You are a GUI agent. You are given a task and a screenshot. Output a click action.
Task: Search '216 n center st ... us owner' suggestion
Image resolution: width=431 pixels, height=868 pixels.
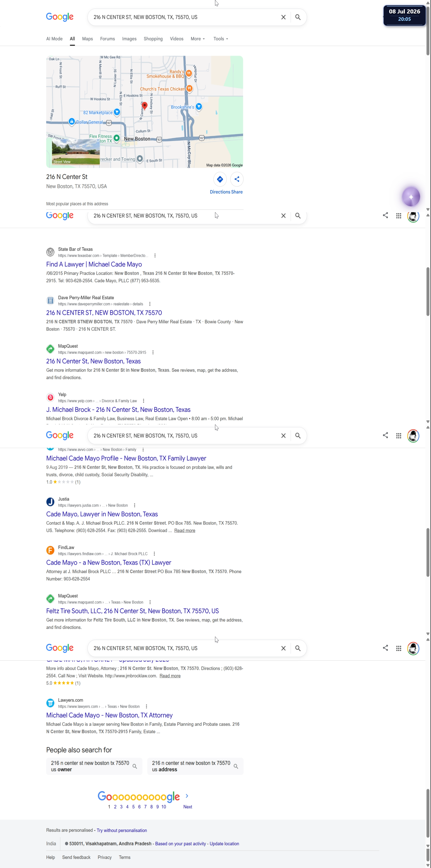click(x=94, y=766)
